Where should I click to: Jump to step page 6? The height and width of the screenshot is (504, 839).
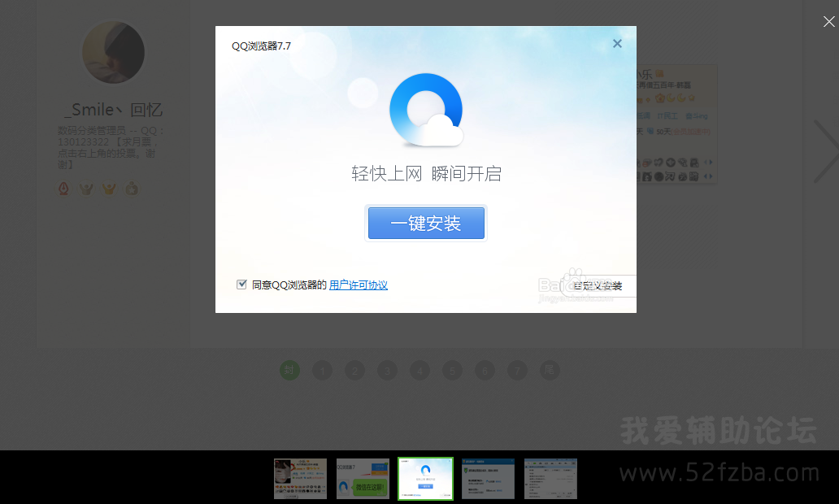(485, 370)
